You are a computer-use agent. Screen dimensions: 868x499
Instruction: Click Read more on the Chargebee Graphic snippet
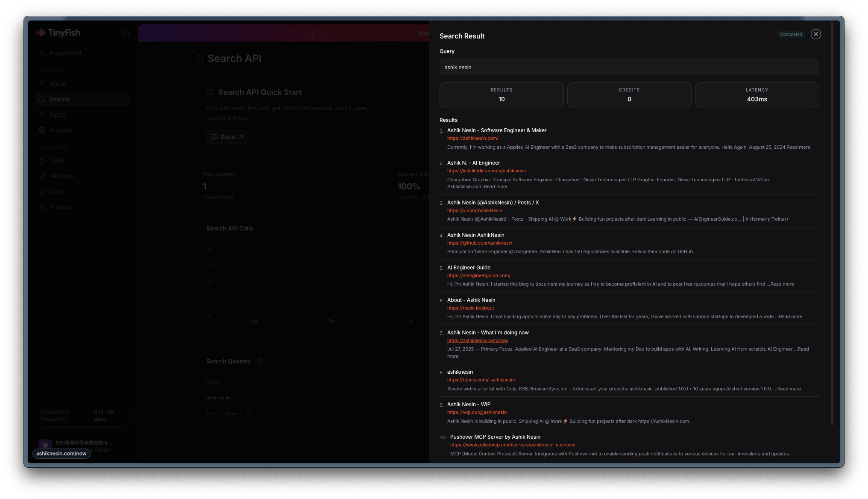coord(496,186)
